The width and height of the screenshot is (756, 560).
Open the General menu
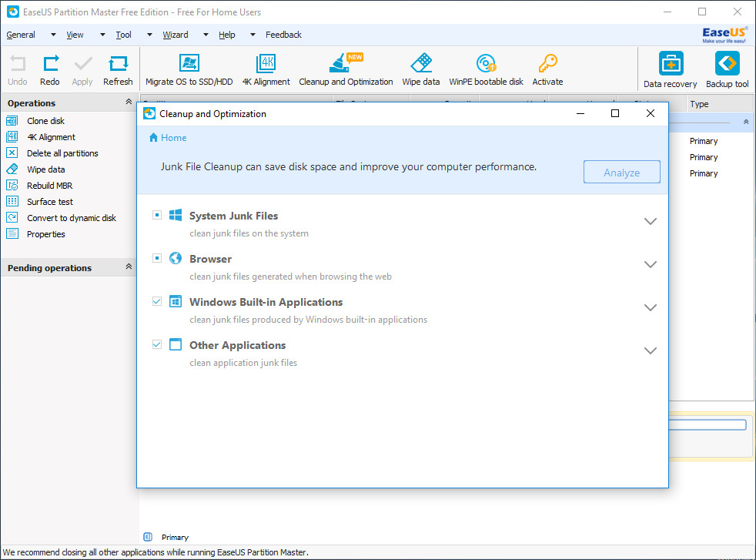point(21,35)
